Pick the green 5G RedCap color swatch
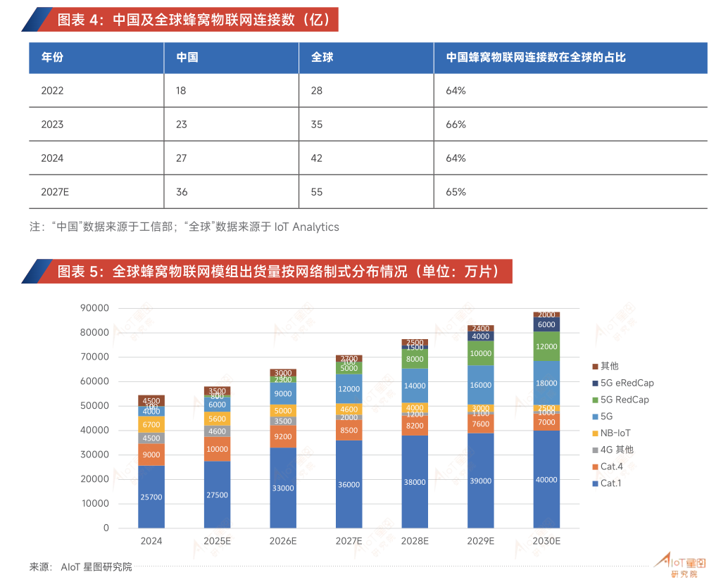This screenshot has height=584, width=728. [x=596, y=400]
